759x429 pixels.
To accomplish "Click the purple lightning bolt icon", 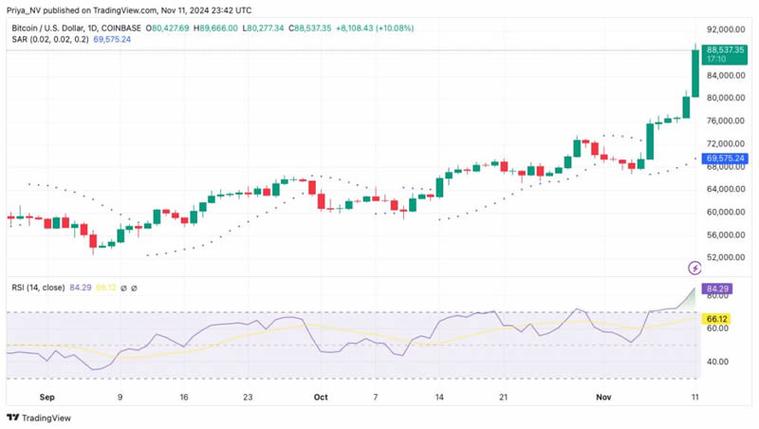I will (695, 267).
